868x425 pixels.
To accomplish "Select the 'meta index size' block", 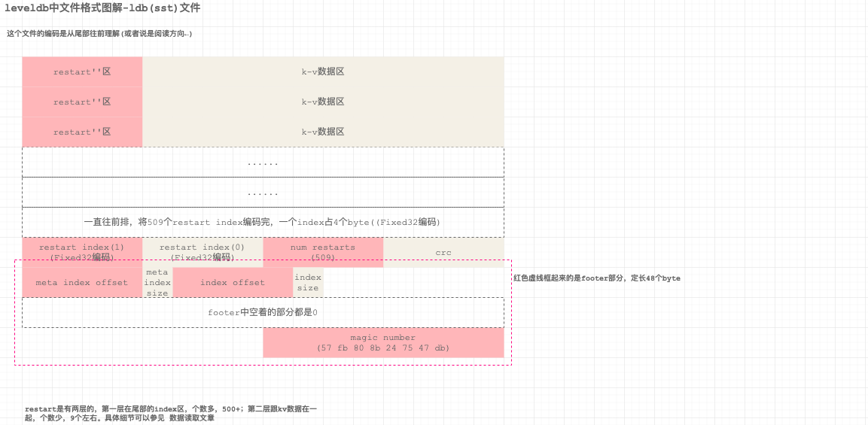I will [158, 283].
